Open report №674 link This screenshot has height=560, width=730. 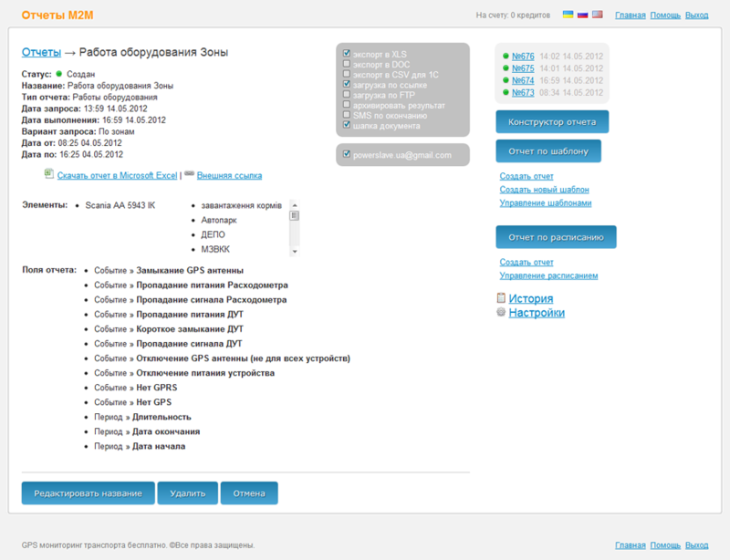click(x=523, y=80)
